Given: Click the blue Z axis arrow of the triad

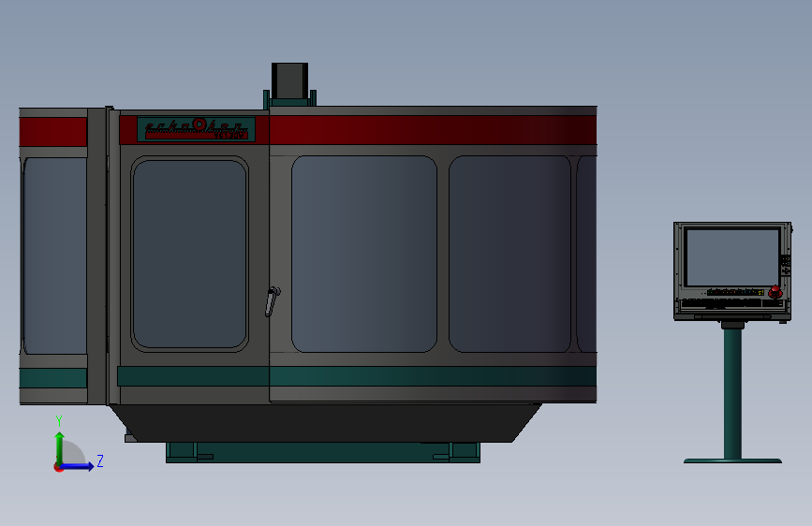Looking at the screenshot, I should pos(78,466).
